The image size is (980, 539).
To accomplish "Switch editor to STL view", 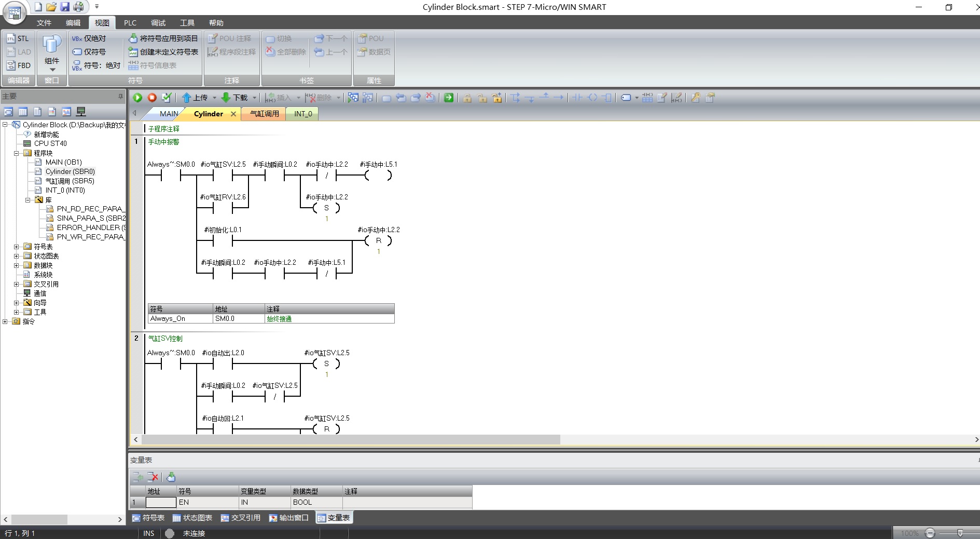I will 18,38.
